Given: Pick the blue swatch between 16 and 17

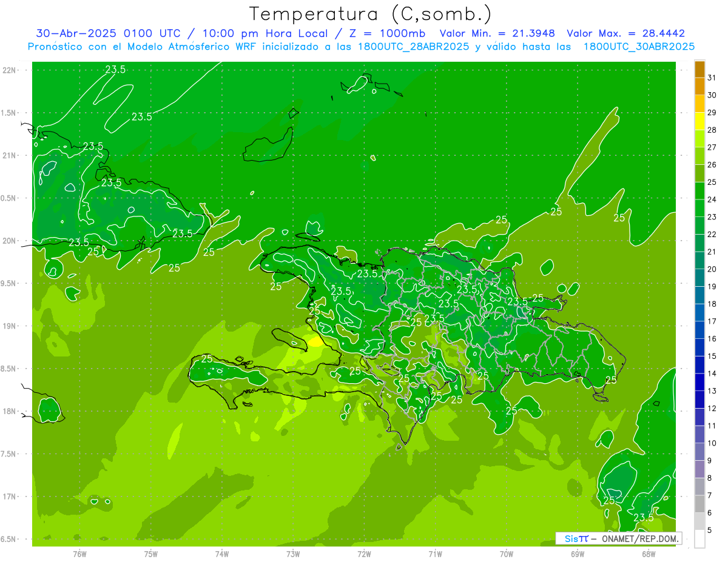Looking at the screenshot, I should (699, 330).
